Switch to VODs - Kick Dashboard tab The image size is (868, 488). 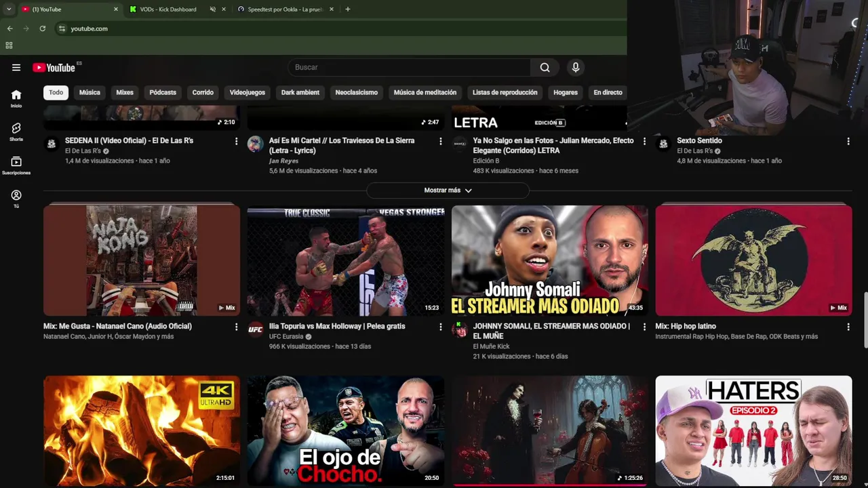(x=170, y=9)
